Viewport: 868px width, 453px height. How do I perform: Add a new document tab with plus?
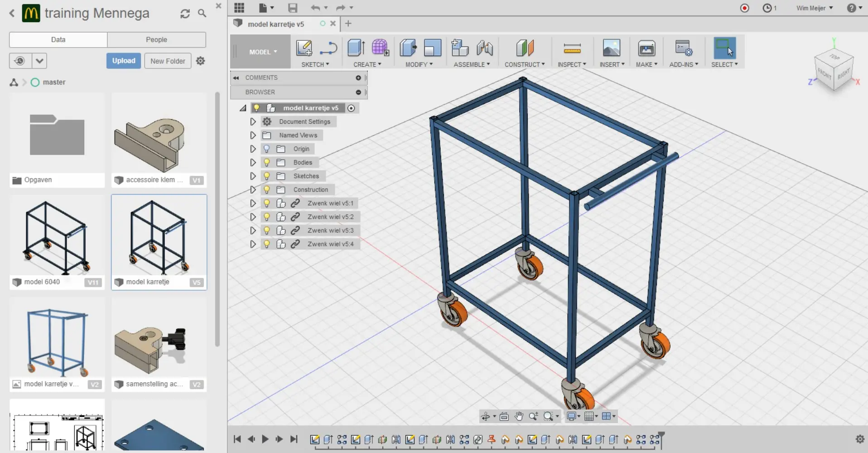pyautogui.click(x=348, y=24)
